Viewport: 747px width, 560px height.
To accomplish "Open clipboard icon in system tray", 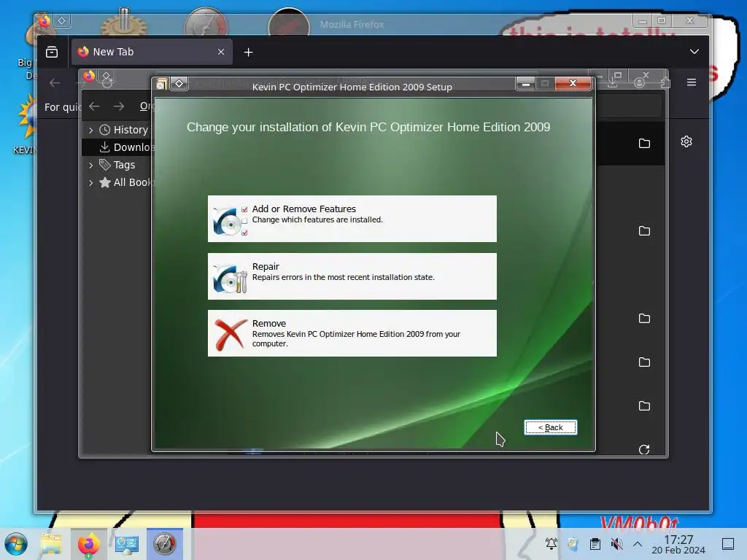I will click(x=595, y=543).
